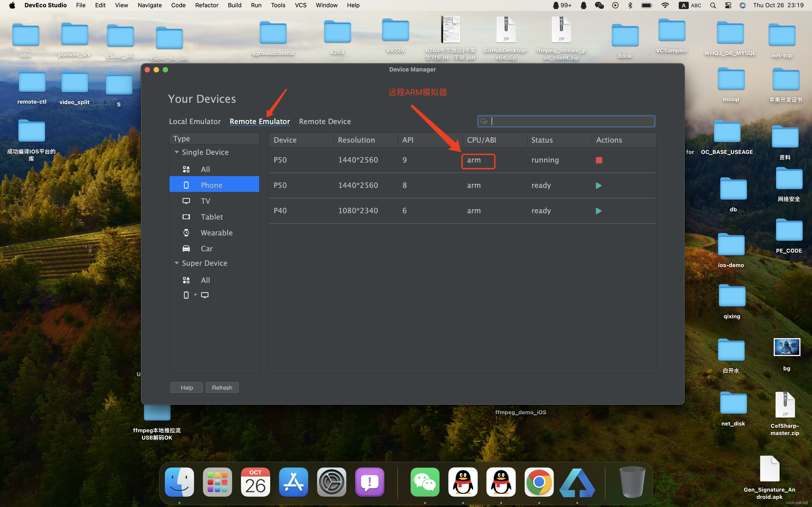812x507 pixels.
Task: Switch to the Local Emulator tab
Action: [x=195, y=121]
